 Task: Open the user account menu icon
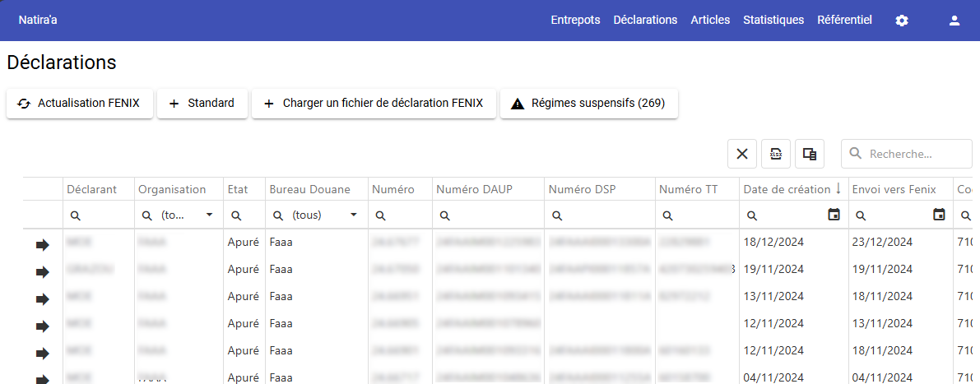pos(954,21)
